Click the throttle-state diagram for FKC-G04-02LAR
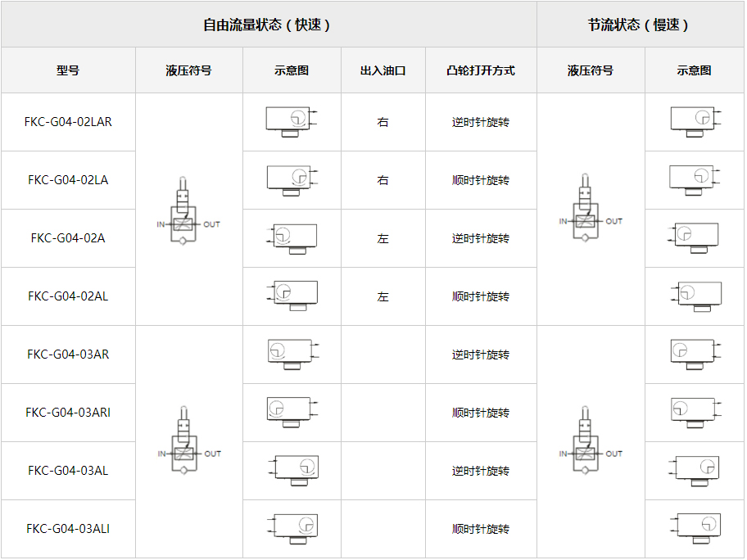This screenshot has width=747, height=560. point(695,122)
